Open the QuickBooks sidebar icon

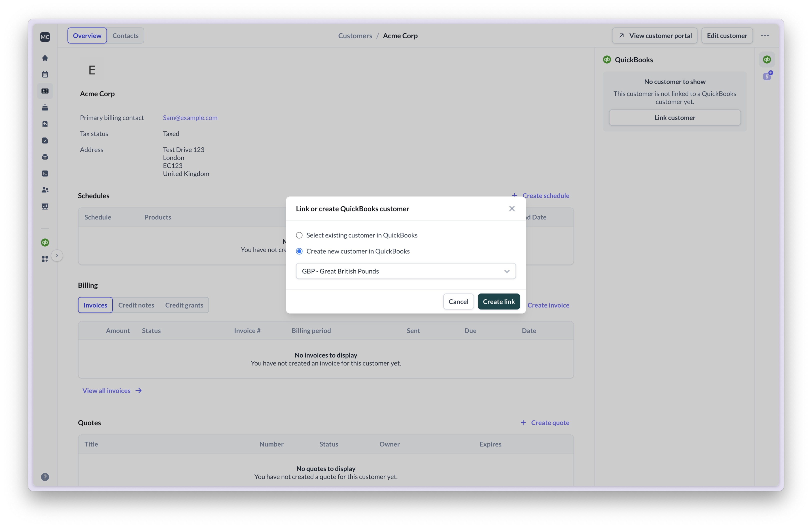click(x=45, y=242)
